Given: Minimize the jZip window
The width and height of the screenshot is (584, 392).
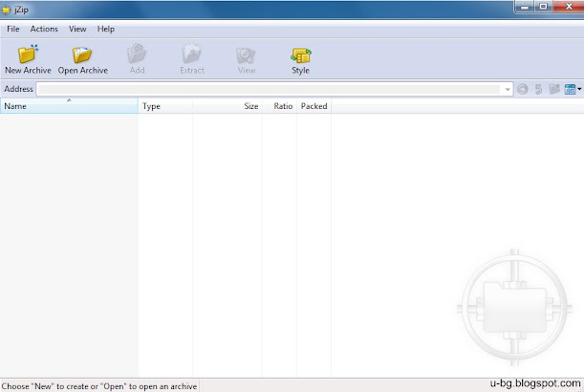Looking at the screenshot, I should pos(525,7).
